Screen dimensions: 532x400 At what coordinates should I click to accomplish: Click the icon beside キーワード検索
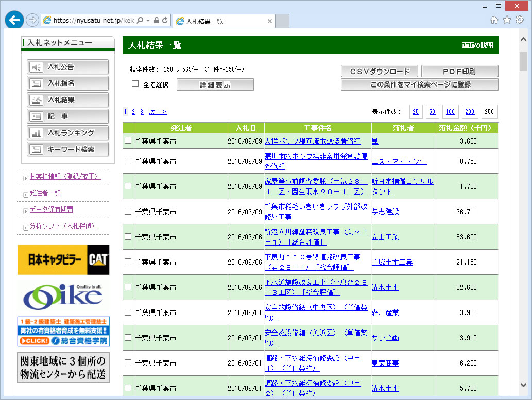point(36,149)
